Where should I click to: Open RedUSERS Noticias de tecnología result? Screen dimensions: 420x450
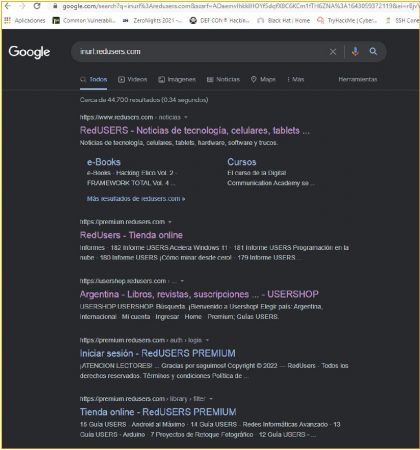[x=195, y=130]
